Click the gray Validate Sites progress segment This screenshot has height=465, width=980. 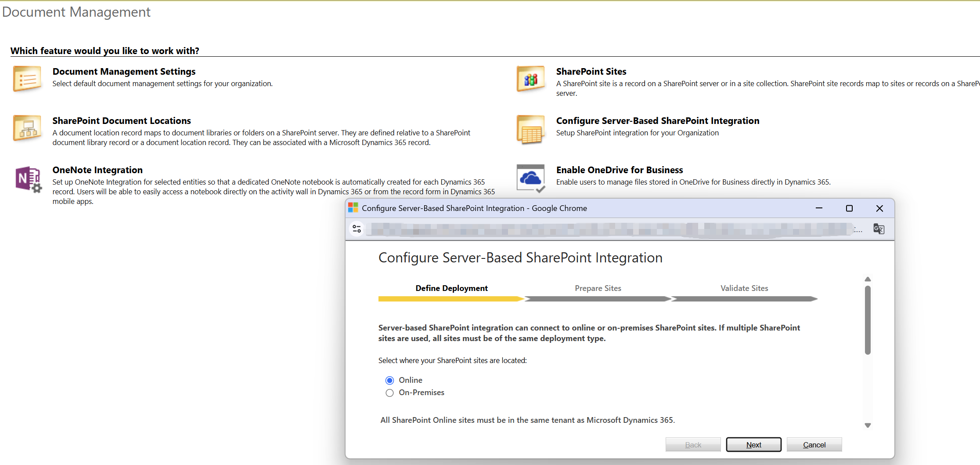pos(745,299)
